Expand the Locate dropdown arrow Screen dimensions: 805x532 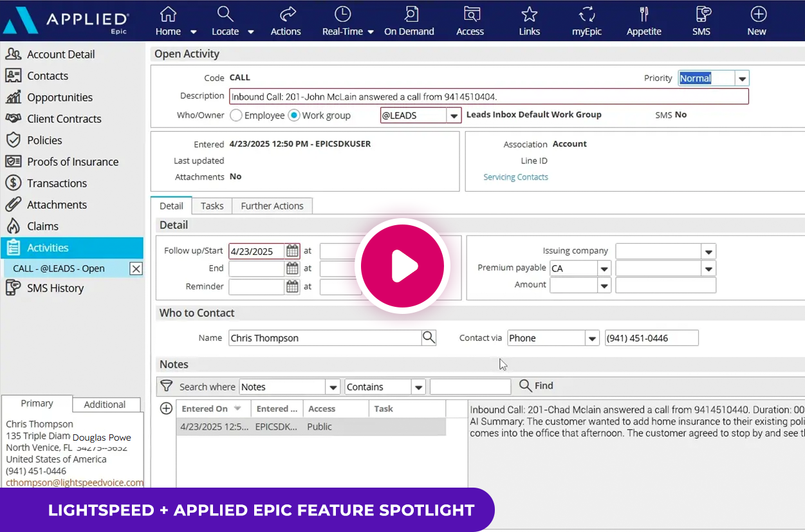click(x=251, y=32)
